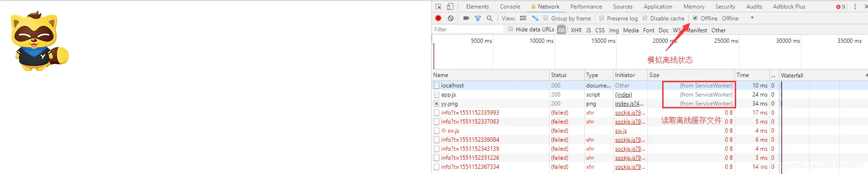This screenshot has height=174, width=868.
Task: Open the Elements tab
Action: pos(477,7)
